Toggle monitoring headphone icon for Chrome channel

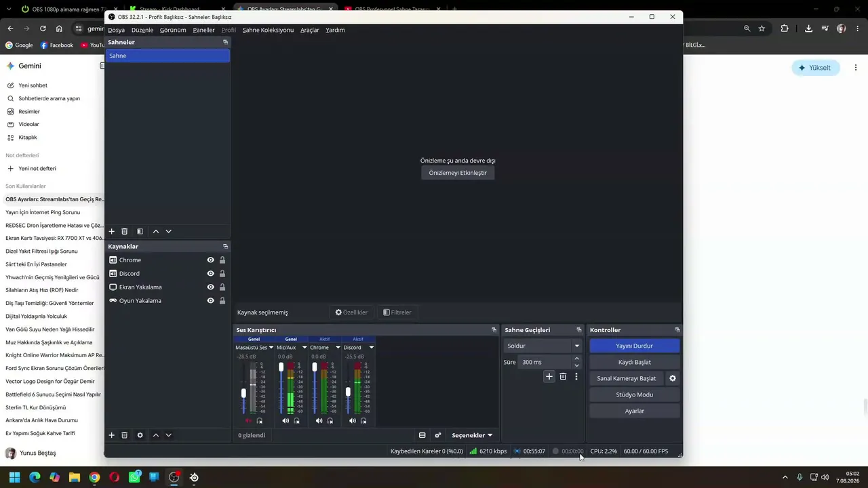click(330, 421)
